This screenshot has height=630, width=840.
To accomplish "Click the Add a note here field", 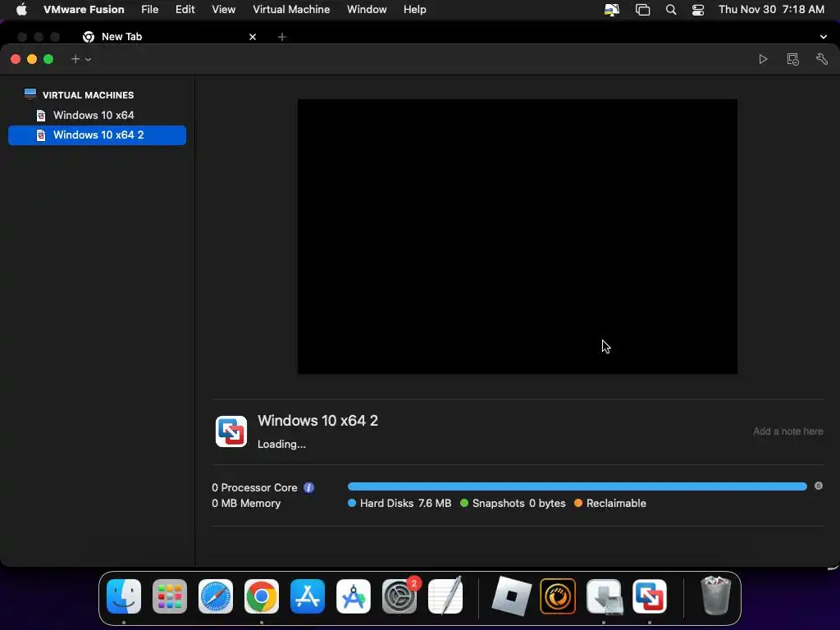I will [788, 431].
